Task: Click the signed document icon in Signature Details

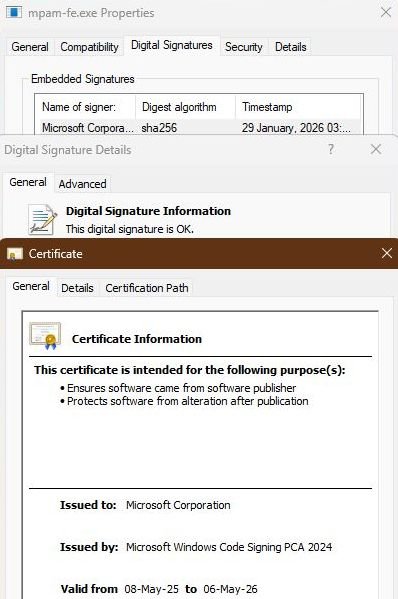Action: click(x=42, y=219)
